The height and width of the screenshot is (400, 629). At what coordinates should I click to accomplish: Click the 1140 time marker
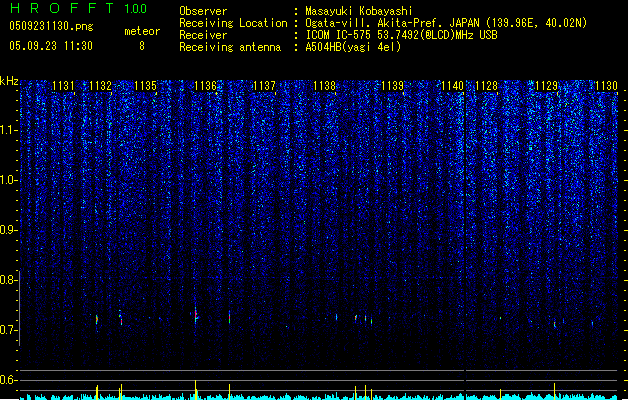[452, 86]
